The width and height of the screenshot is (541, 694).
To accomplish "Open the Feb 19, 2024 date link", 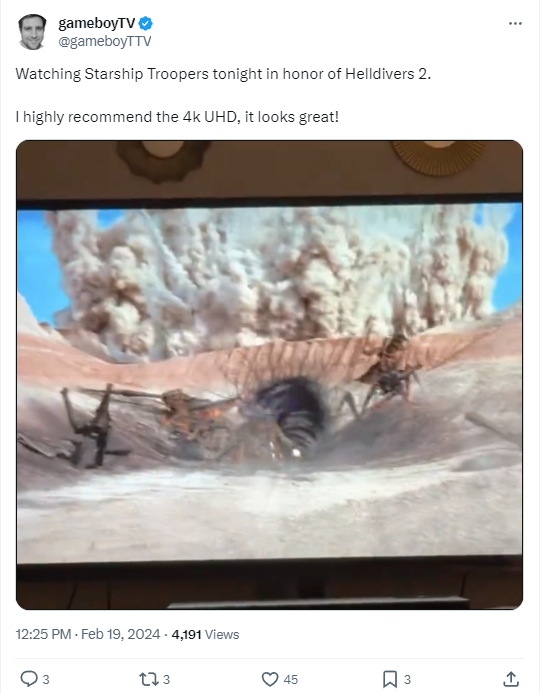I will tap(120, 634).
